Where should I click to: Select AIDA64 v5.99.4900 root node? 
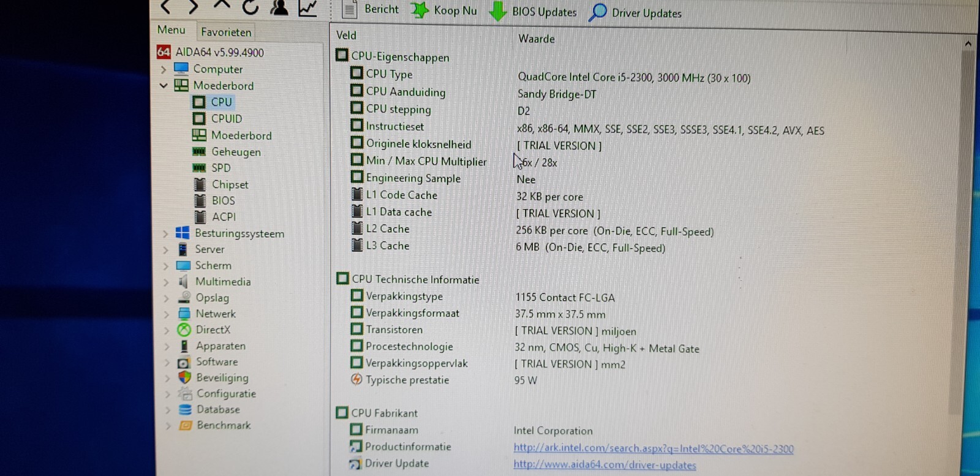tap(210, 52)
